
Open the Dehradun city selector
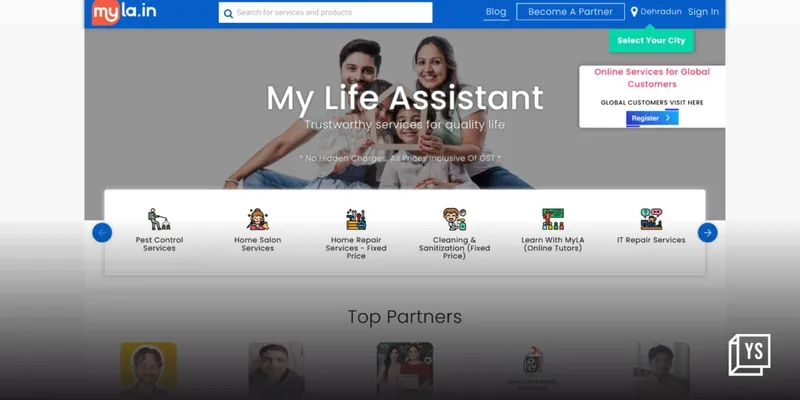click(661, 12)
